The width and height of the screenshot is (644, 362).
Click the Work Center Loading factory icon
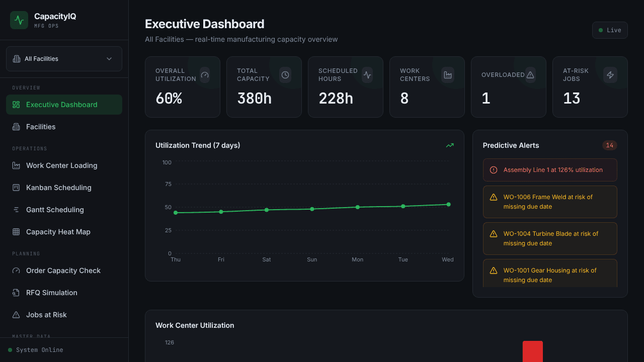pos(16,165)
